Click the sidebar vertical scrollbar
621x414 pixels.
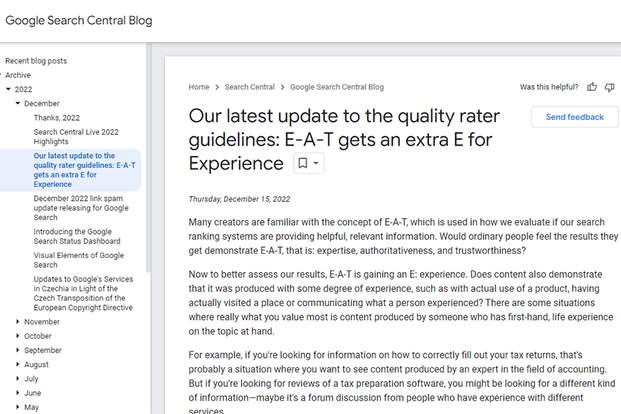[x=149, y=158]
